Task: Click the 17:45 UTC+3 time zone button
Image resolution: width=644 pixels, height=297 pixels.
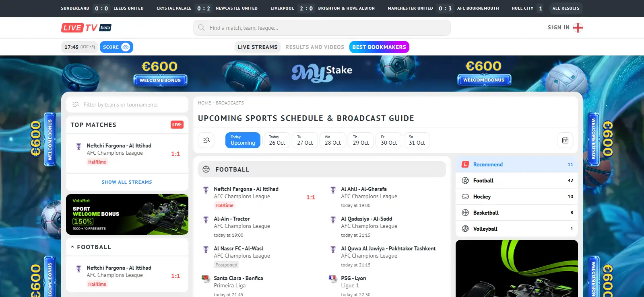Action: pos(80,47)
